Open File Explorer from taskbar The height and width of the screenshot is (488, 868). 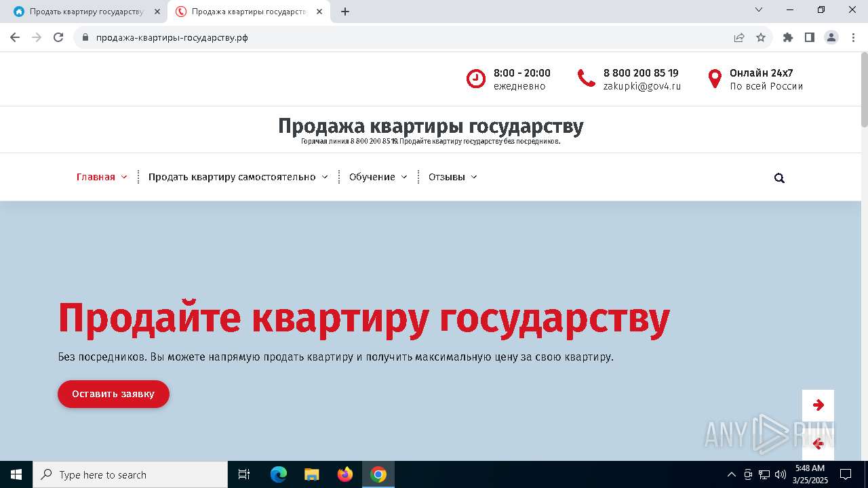click(312, 474)
